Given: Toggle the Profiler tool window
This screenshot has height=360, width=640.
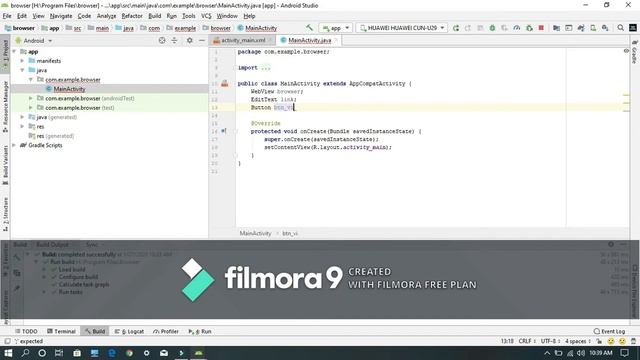Looking at the screenshot, I should pos(166,331).
